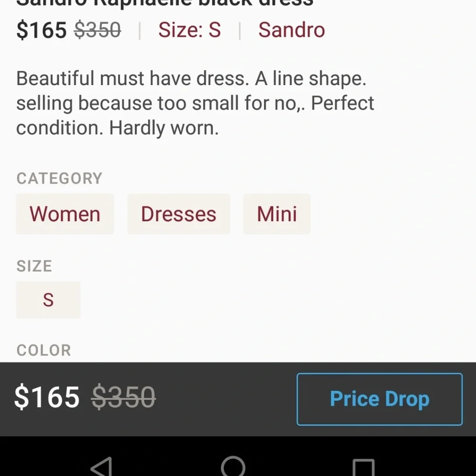Image resolution: width=476 pixels, height=476 pixels.
Task: Open the Sandro brand link
Action: [291, 30]
